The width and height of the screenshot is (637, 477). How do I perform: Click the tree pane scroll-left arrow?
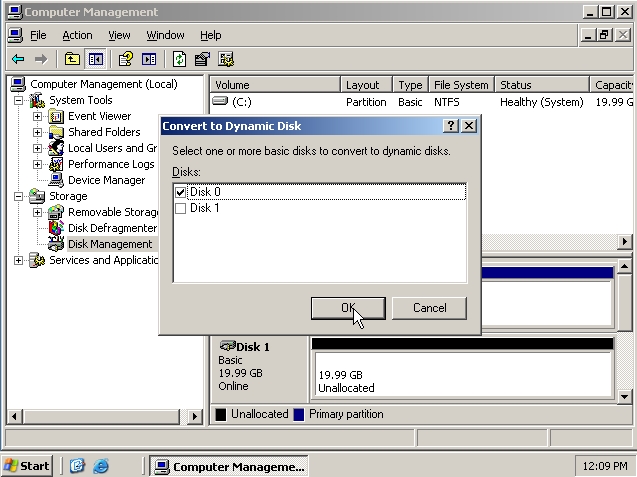coord(15,416)
